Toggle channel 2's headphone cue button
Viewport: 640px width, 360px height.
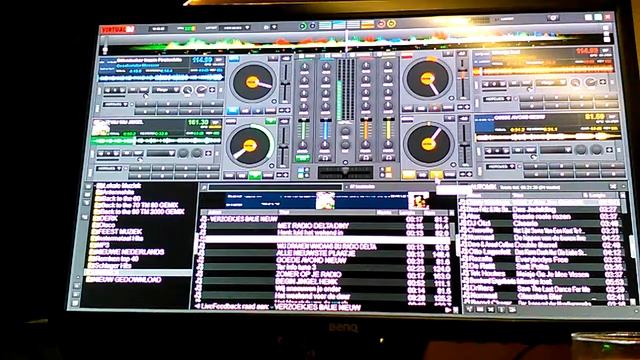click(x=325, y=158)
